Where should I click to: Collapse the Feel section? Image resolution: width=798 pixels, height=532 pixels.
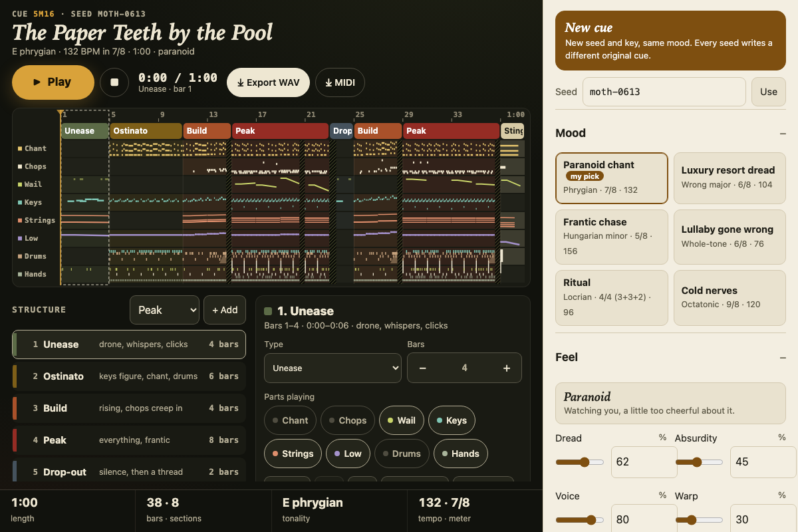click(x=782, y=358)
